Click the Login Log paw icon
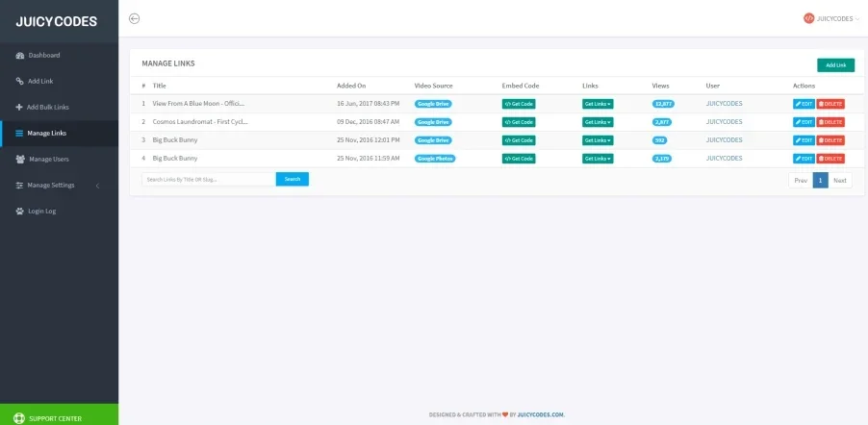868x425 pixels. pos(20,211)
